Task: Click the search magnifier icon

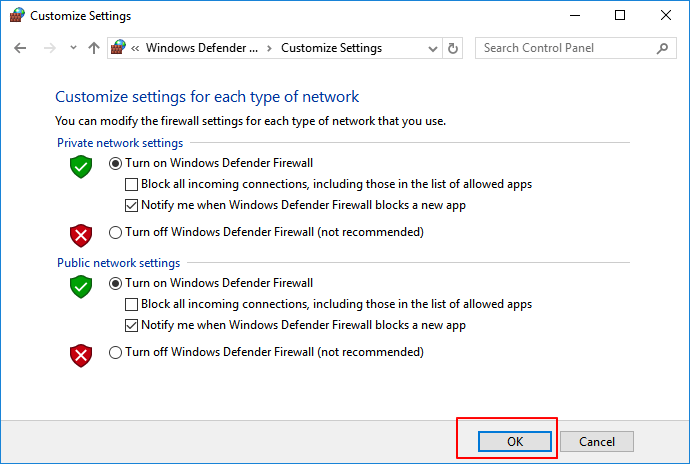Action: [662, 48]
